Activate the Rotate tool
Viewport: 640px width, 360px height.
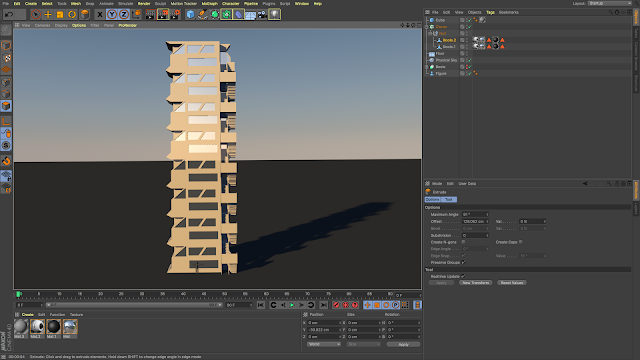coord(72,14)
